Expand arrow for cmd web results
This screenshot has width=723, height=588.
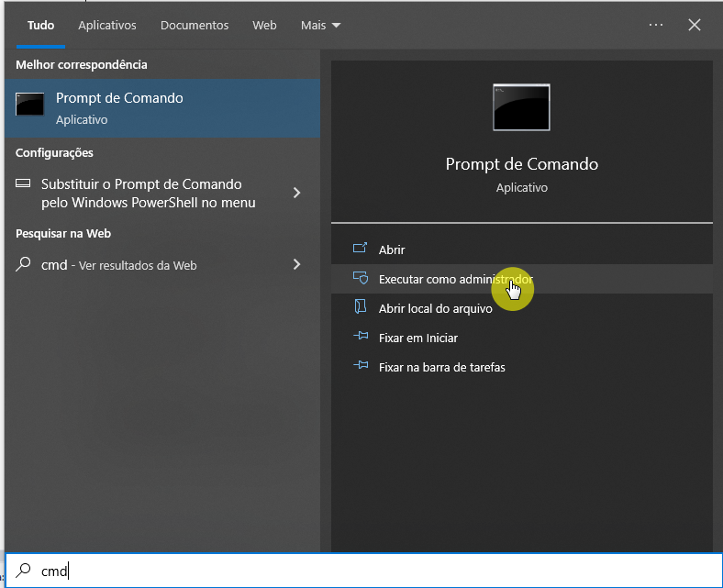coord(297,264)
